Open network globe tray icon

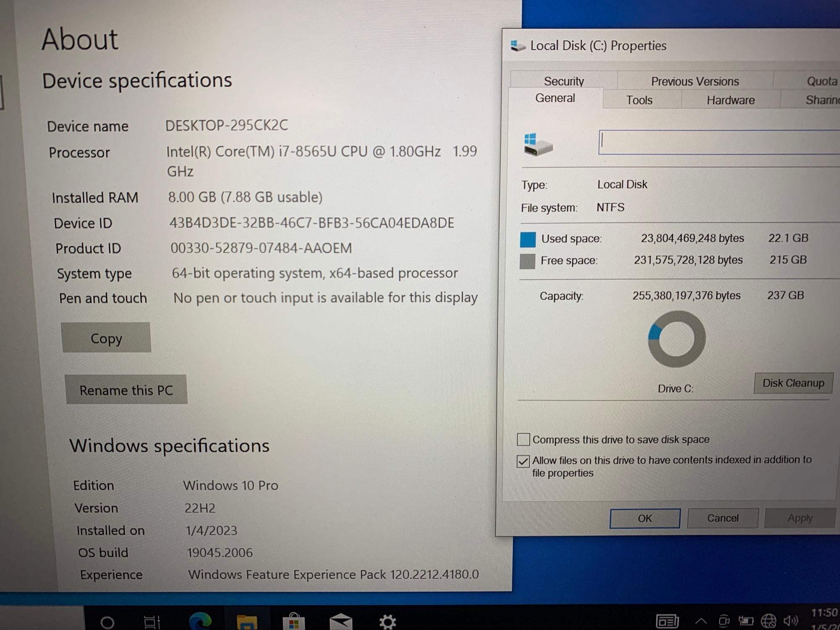tap(769, 621)
